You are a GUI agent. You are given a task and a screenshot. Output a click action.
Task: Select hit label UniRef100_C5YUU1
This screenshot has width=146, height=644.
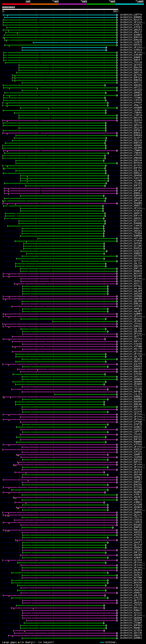(131, 324)
